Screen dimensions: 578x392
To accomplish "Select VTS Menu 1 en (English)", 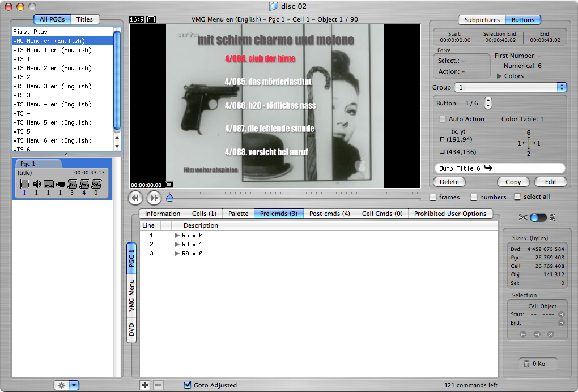I will click(62, 50).
